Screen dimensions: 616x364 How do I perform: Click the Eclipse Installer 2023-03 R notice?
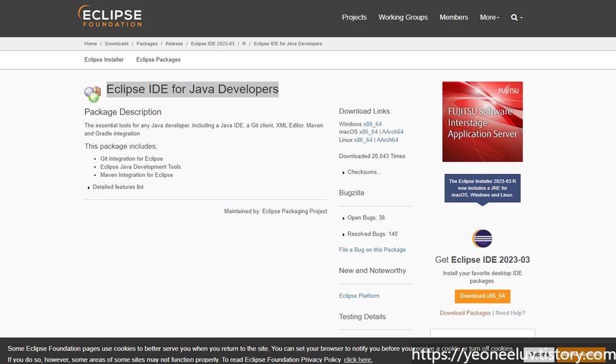click(x=483, y=188)
